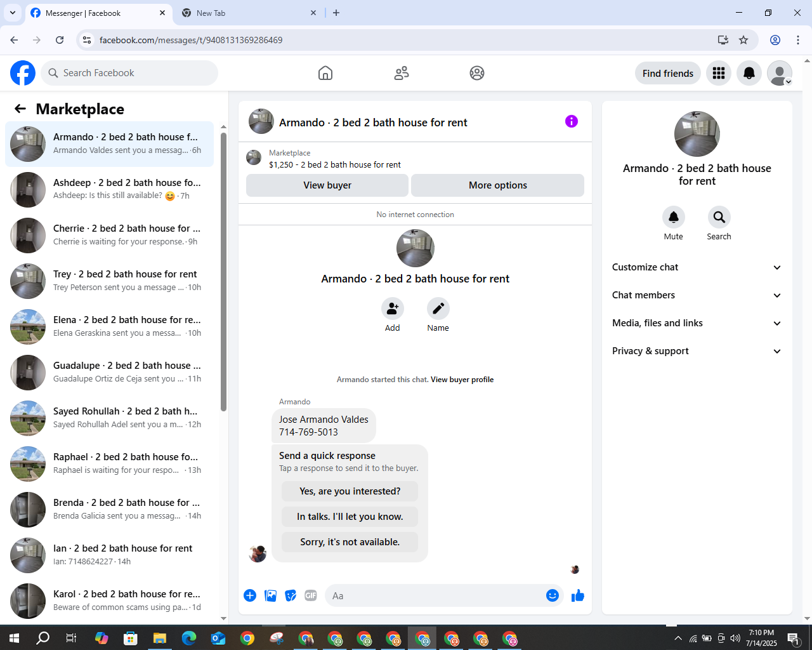Open Guadalupe conversation in list
This screenshot has height=650, width=812.
(x=109, y=373)
